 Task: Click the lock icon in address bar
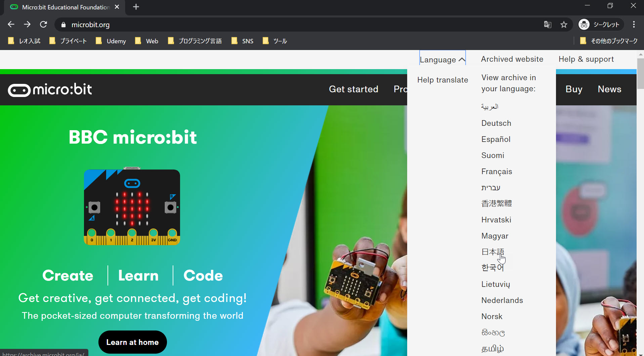click(x=63, y=25)
